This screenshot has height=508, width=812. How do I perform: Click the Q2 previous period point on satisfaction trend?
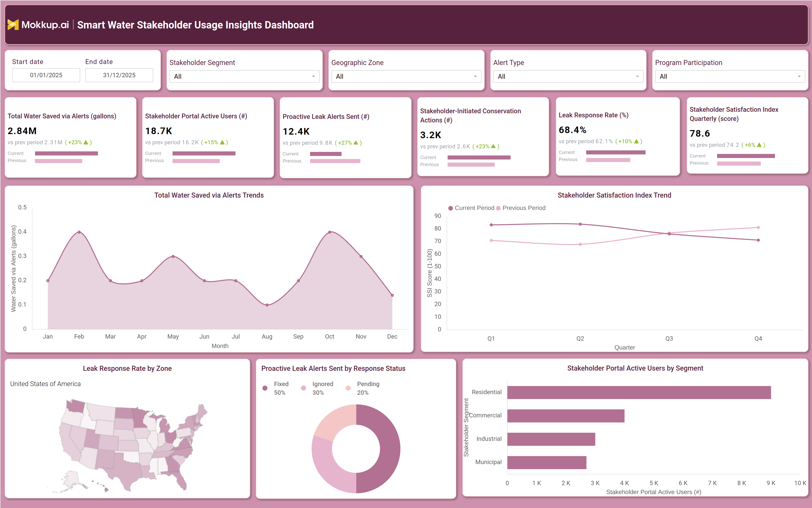click(x=581, y=244)
